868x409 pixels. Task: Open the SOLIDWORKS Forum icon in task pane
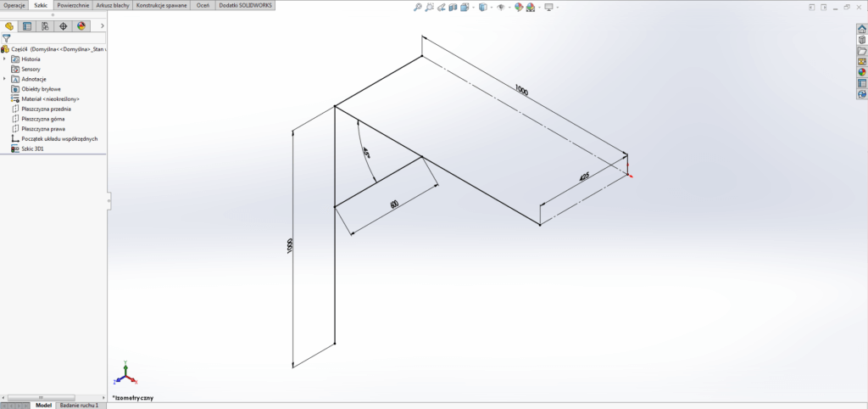862,94
